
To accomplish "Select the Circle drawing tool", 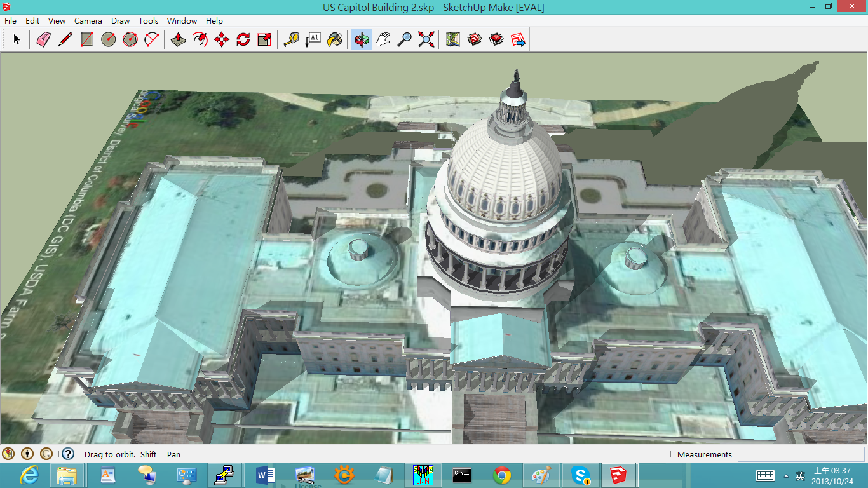I will pos(109,39).
